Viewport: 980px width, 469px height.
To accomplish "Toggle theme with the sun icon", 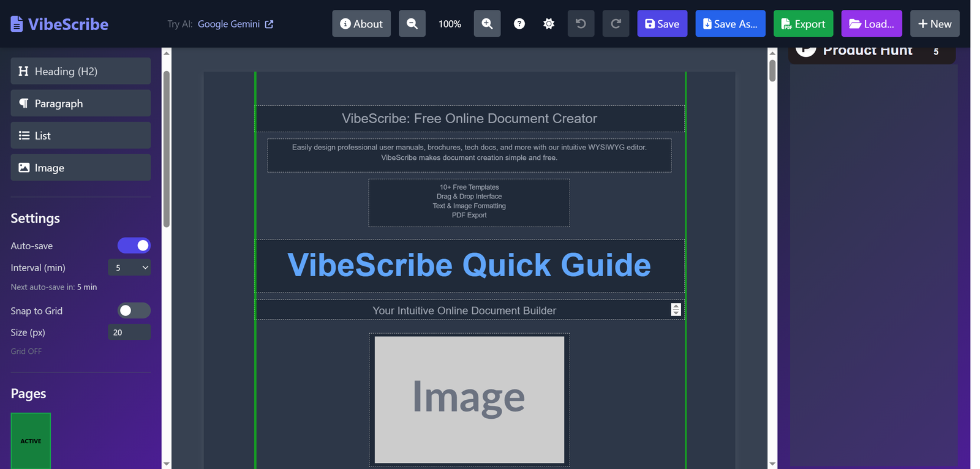I will click(549, 24).
